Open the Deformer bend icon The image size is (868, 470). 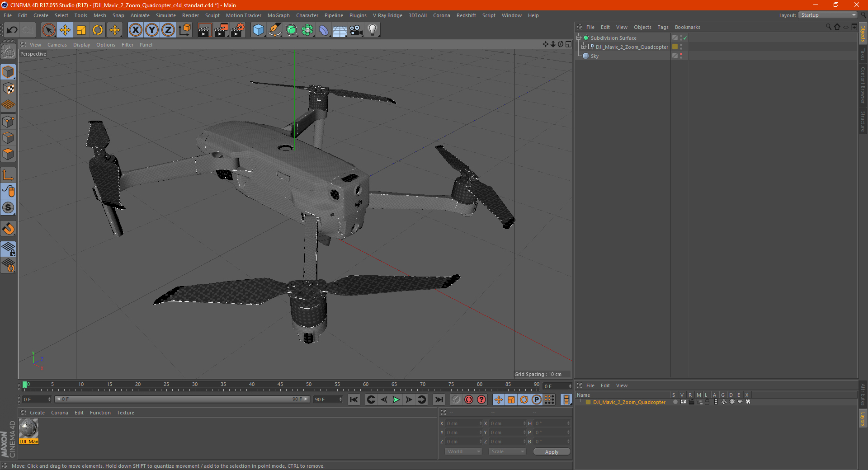pos(324,30)
